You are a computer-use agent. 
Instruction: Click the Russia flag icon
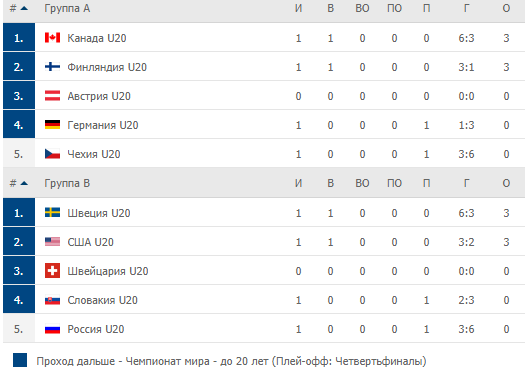(x=52, y=329)
